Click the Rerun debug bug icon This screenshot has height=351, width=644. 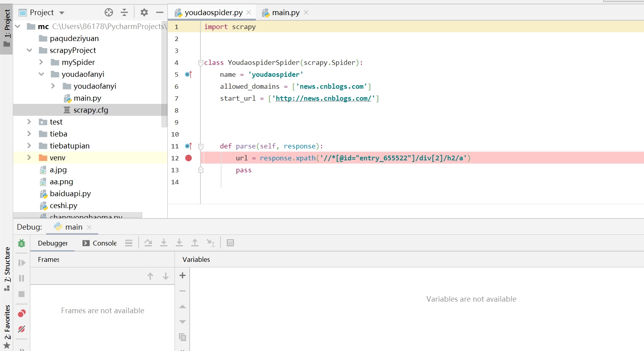click(22, 243)
